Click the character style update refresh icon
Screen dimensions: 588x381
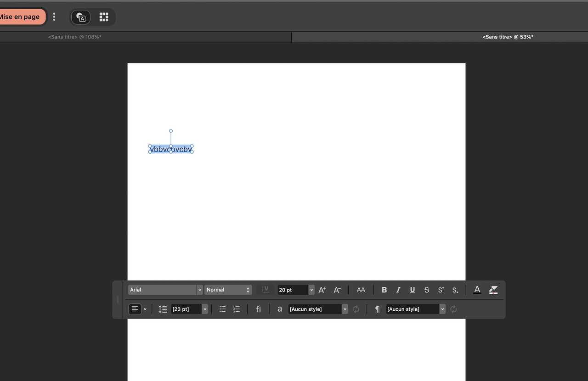(x=356, y=309)
